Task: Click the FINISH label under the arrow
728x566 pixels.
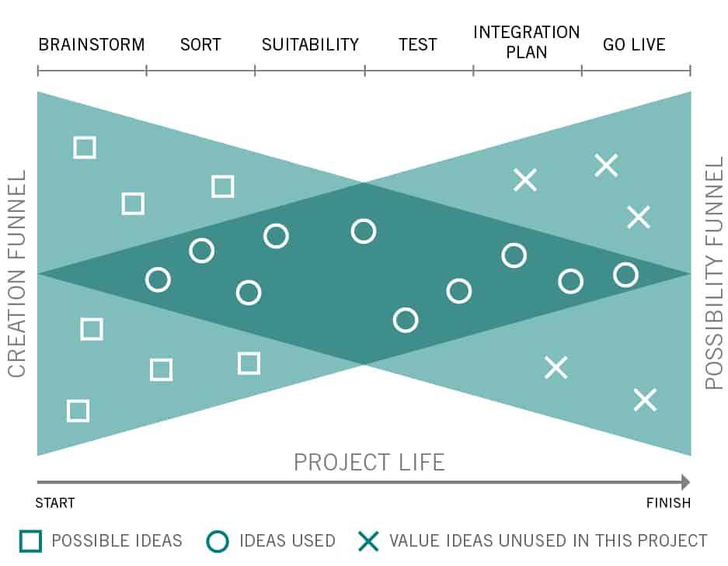Action: tap(669, 503)
